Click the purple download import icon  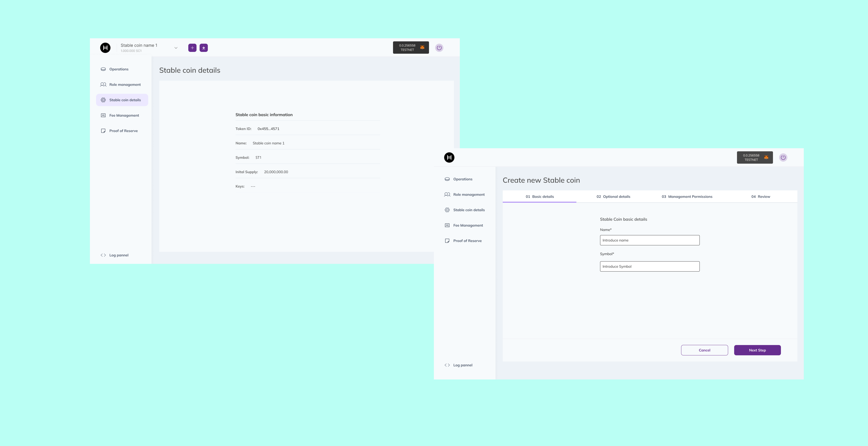pos(204,48)
